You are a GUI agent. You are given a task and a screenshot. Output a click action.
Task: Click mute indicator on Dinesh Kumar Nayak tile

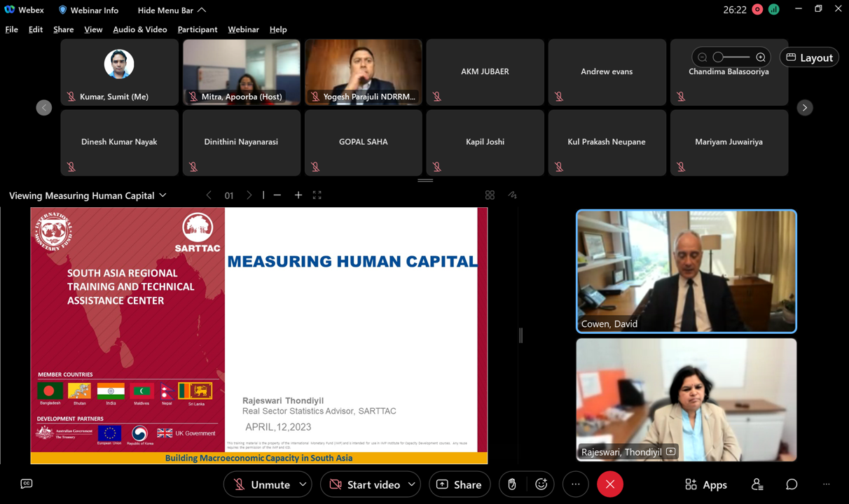coord(71,167)
